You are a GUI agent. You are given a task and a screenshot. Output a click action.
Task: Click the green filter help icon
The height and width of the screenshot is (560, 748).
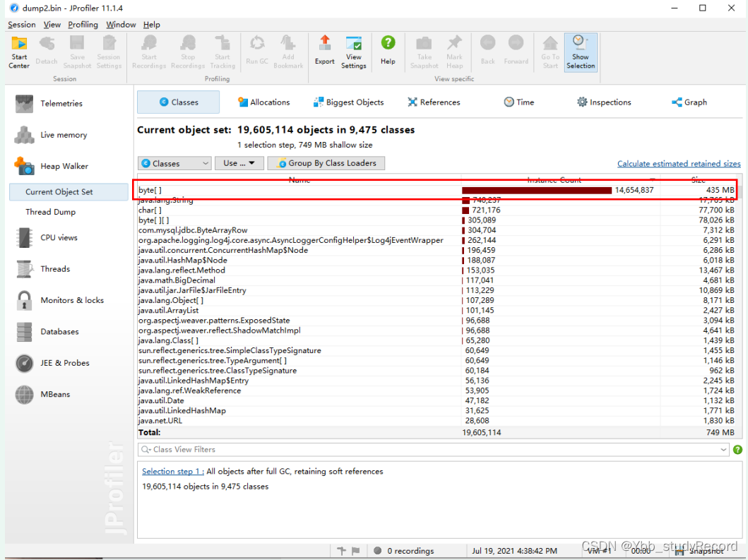coord(737,450)
